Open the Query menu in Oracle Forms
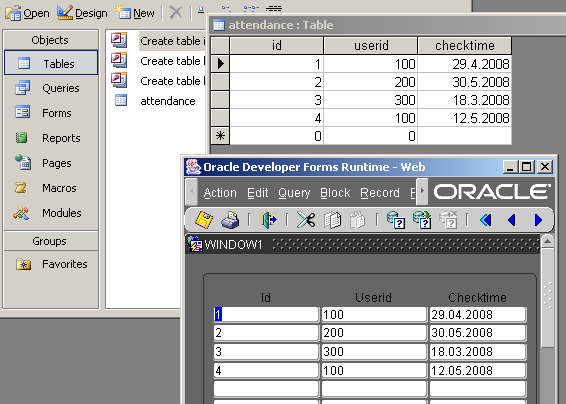This screenshot has height=404, width=566. tap(294, 193)
